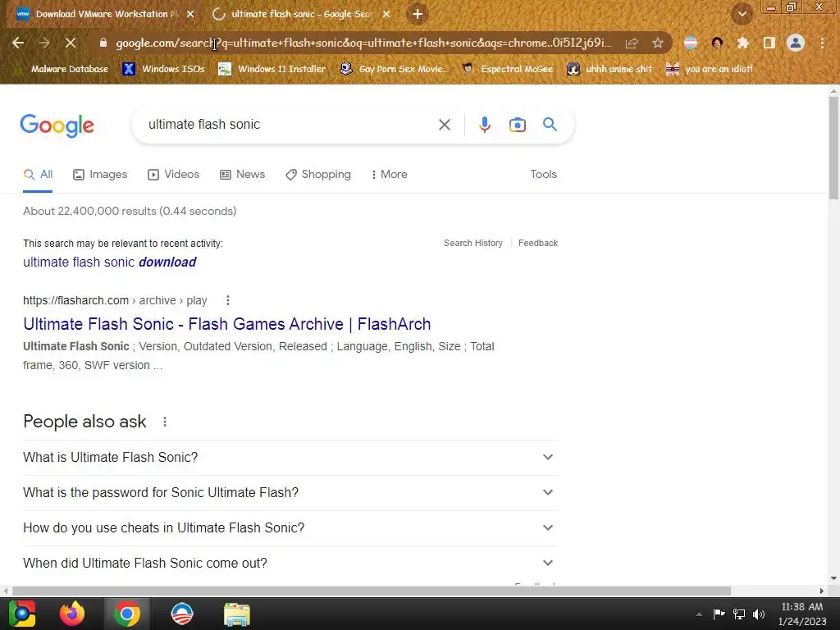Click the round avatar extension icon
The image size is (840, 630).
tap(717, 43)
